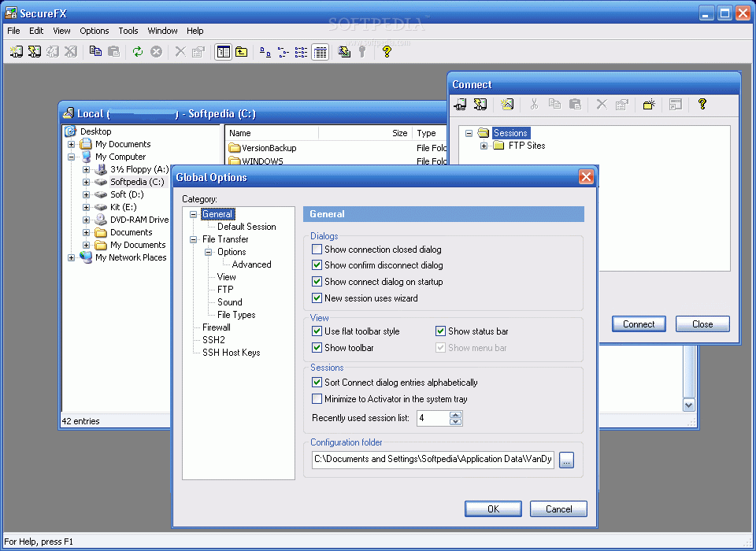Image resolution: width=756 pixels, height=551 pixels.
Task: Click the Connect button
Action: coord(638,324)
